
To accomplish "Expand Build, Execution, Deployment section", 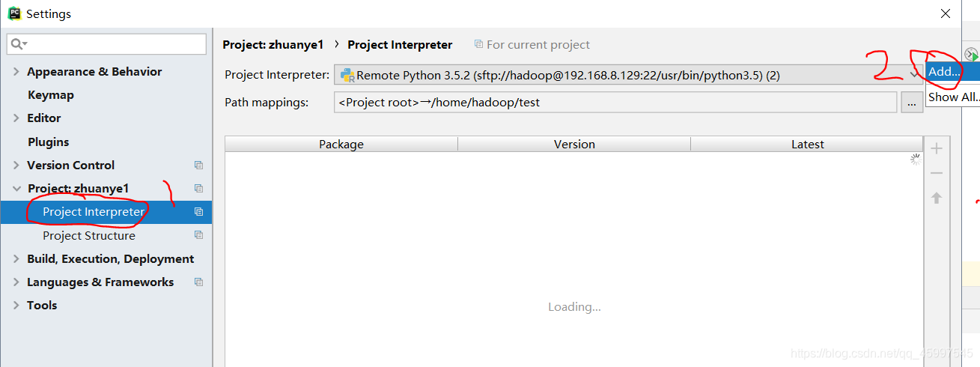I will (x=16, y=259).
